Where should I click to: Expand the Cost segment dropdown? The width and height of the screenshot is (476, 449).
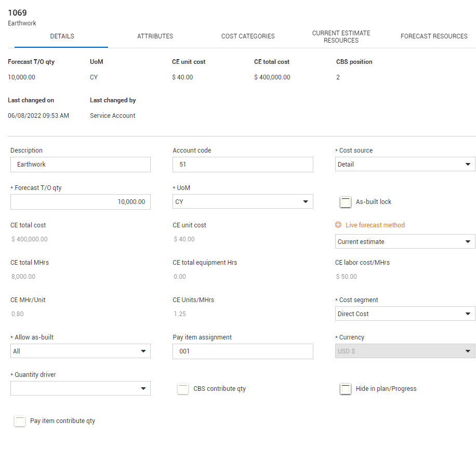pyautogui.click(x=405, y=314)
